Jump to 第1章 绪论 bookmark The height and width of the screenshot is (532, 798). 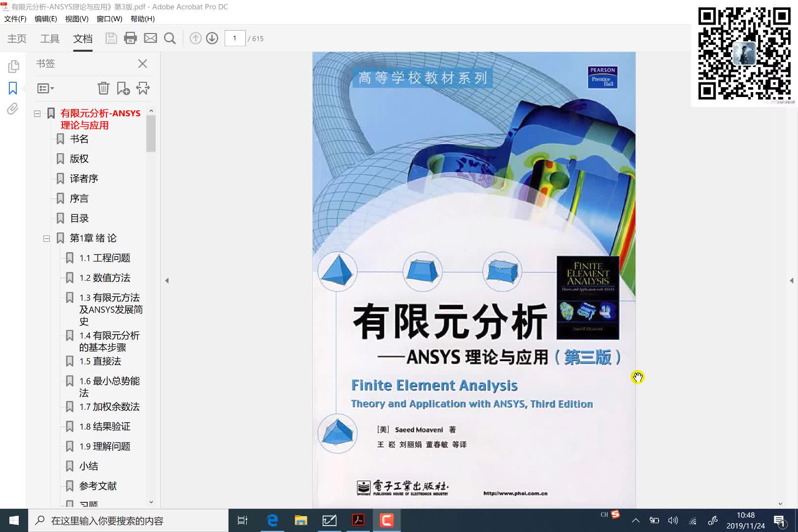93,238
